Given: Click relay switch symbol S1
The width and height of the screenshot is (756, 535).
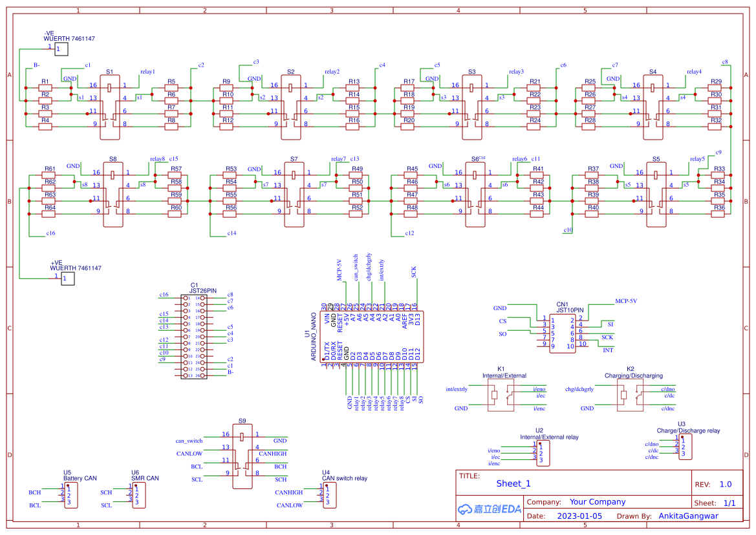Looking at the screenshot, I should (109, 107).
